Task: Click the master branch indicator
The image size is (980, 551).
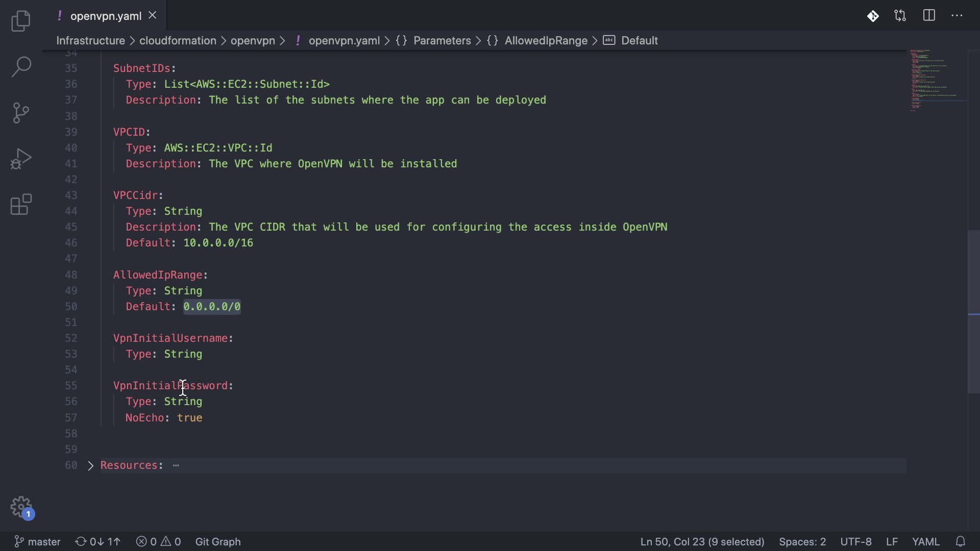Action: (x=38, y=541)
